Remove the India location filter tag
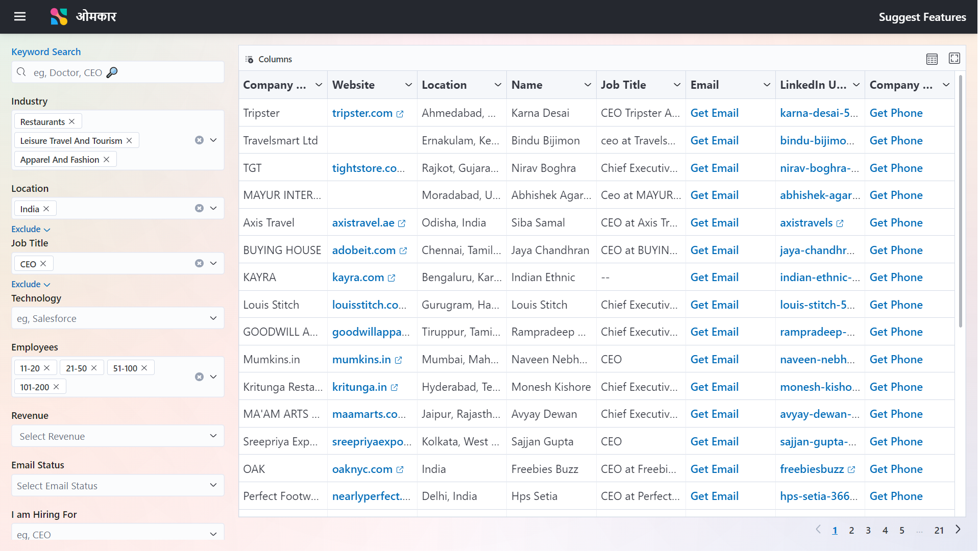 pyautogui.click(x=46, y=209)
